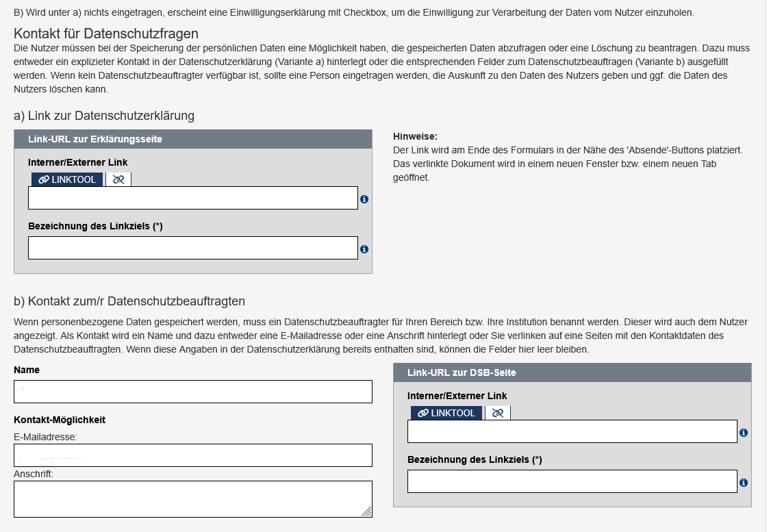Screen dimensions: 769x532
Task: Select the LINKTOOL tab under a) Link zur Datenschutzerklärung
Action: [65, 179]
